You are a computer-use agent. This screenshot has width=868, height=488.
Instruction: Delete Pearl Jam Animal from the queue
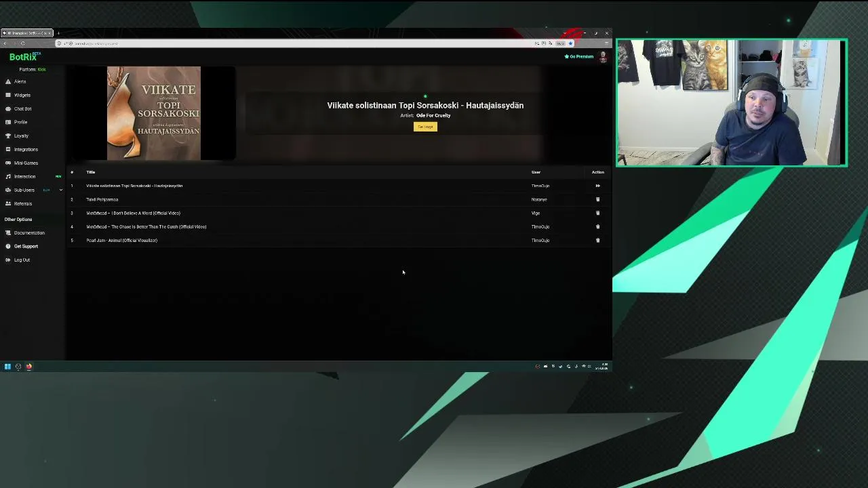point(597,240)
